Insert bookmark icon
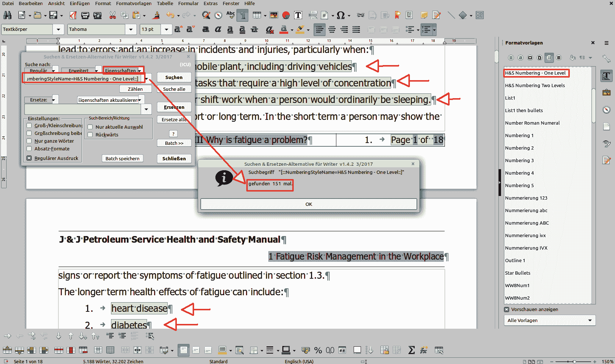The width and height of the screenshot is (615, 364). [397, 15]
